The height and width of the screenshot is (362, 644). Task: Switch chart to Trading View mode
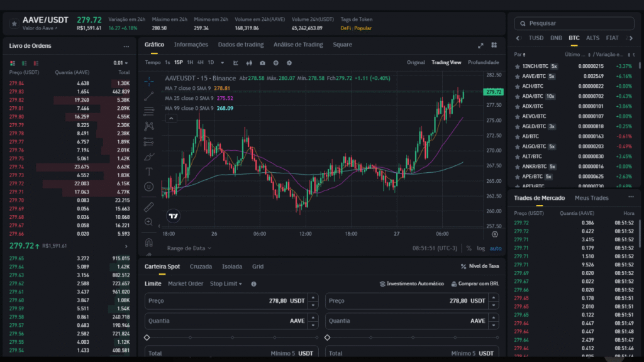[x=446, y=62]
